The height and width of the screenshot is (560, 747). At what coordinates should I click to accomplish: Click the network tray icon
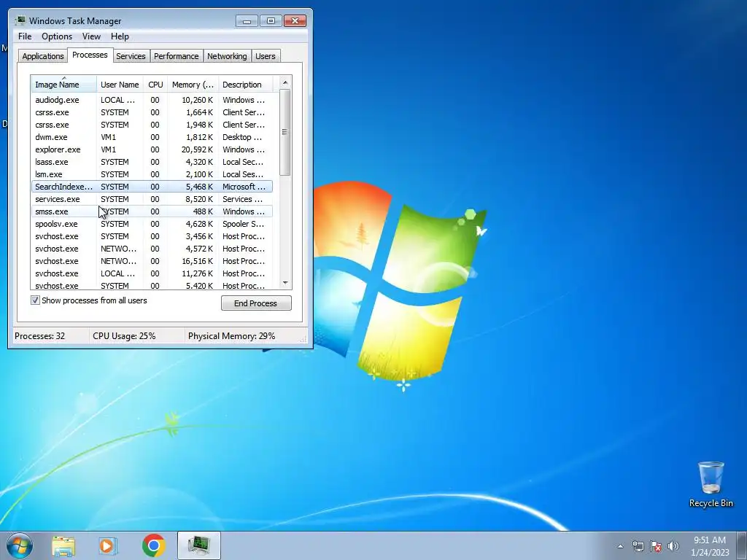pos(638,546)
